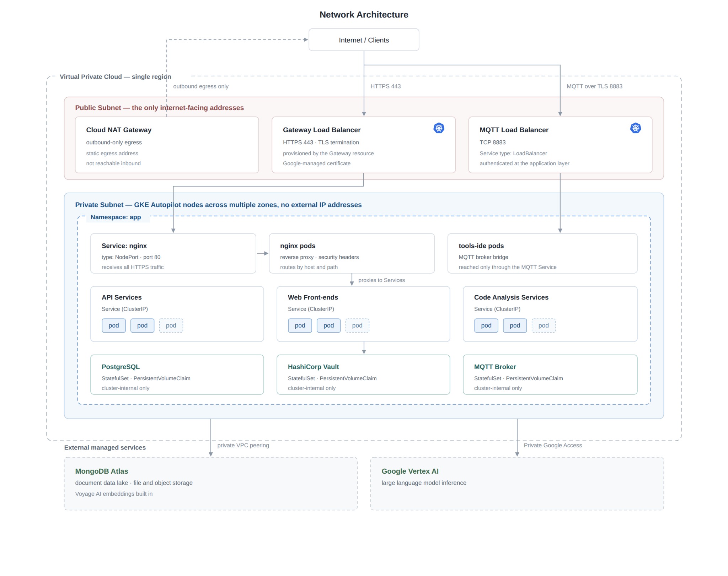Click the Code Analysis Services heading
This screenshot has height=576, width=728.
(x=511, y=297)
